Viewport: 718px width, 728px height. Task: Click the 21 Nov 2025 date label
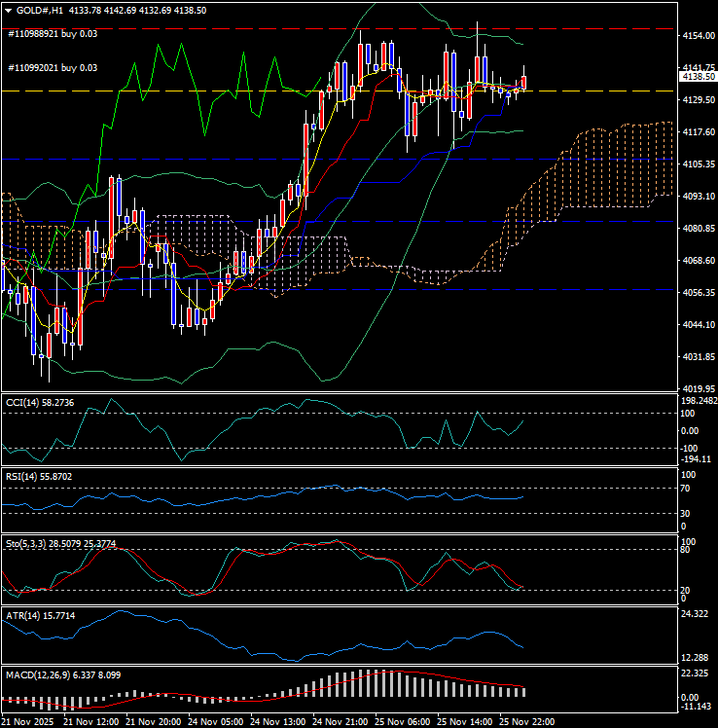[x=30, y=722]
